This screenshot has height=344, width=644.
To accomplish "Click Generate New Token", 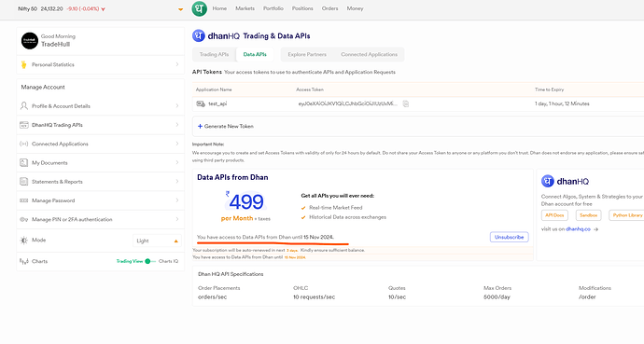I will (226, 126).
